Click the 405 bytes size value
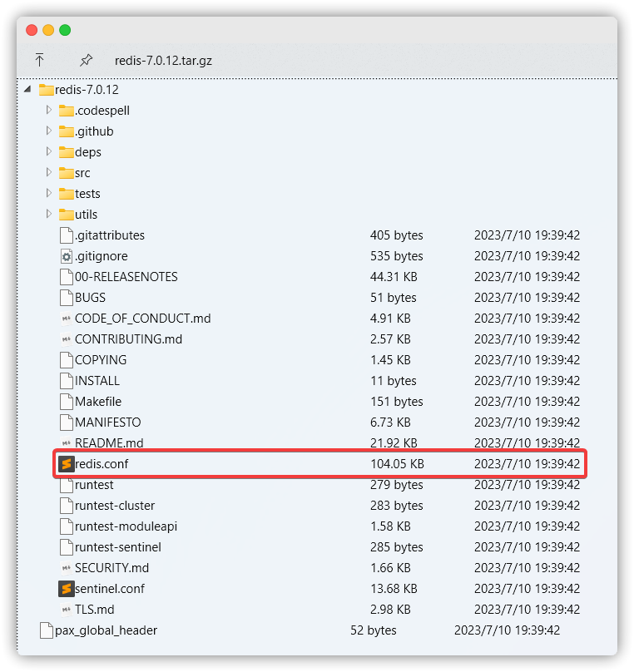Viewport: 634px width, 672px height. (397, 235)
